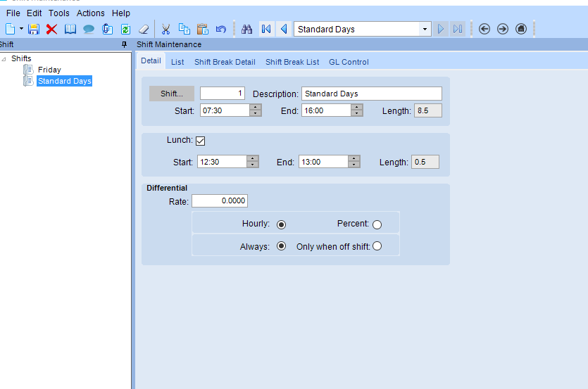Uncheck the Lunch checkbox
This screenshot has height=389, width=588.
[x=200, y=141]
